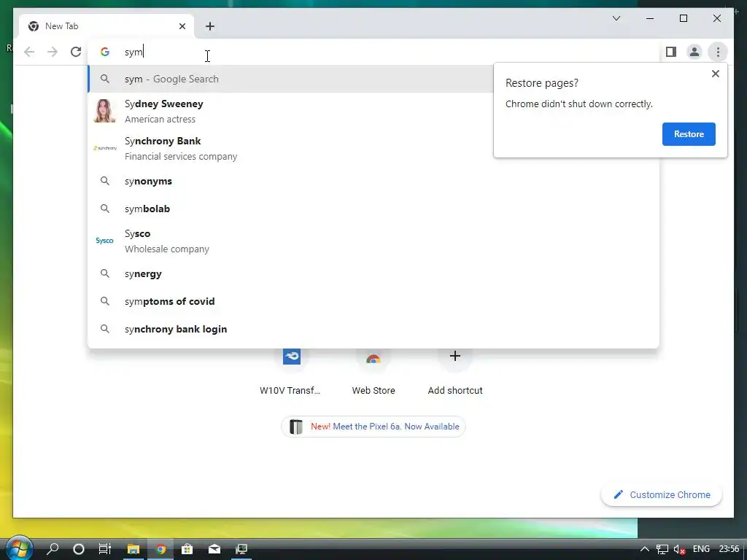Open File Explorer from taskbar
747x560 pixels.
click(133, 549)
